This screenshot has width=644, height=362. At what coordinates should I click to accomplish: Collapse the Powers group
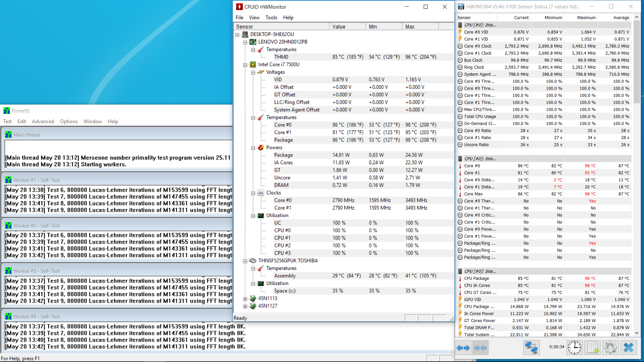click(x=253, y=148)
